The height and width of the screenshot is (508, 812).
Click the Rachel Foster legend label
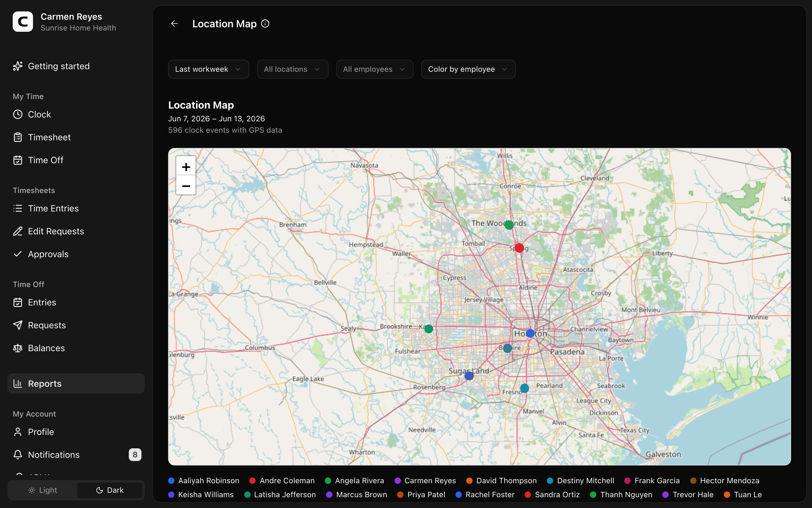(490, 495)
